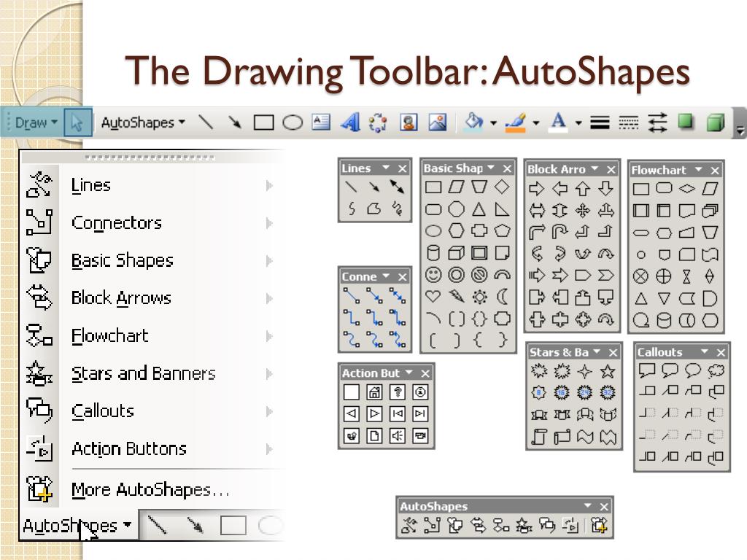Select Flowchart Decision diamond shape
747x560 pixels.
tap(686, 189)
